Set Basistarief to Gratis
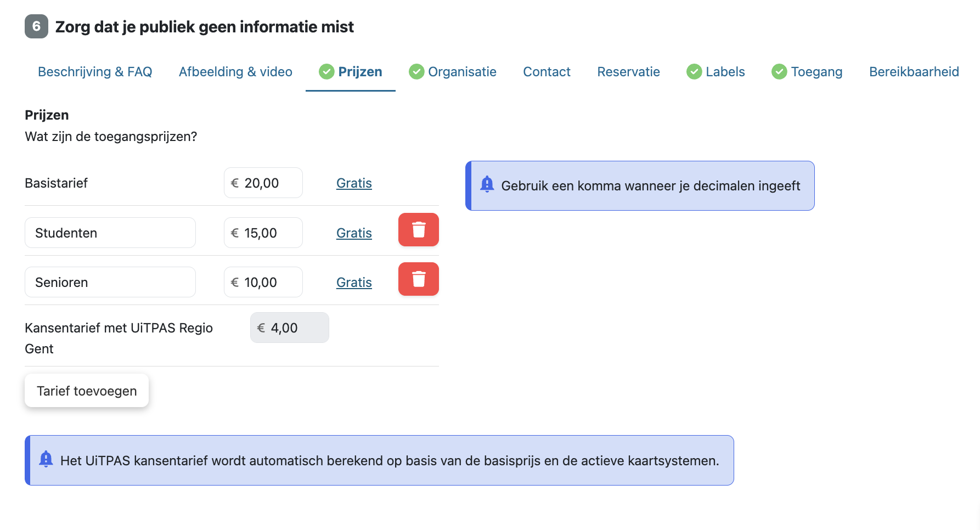Screen dimensions: 980x530 click(x=354, y=183)
